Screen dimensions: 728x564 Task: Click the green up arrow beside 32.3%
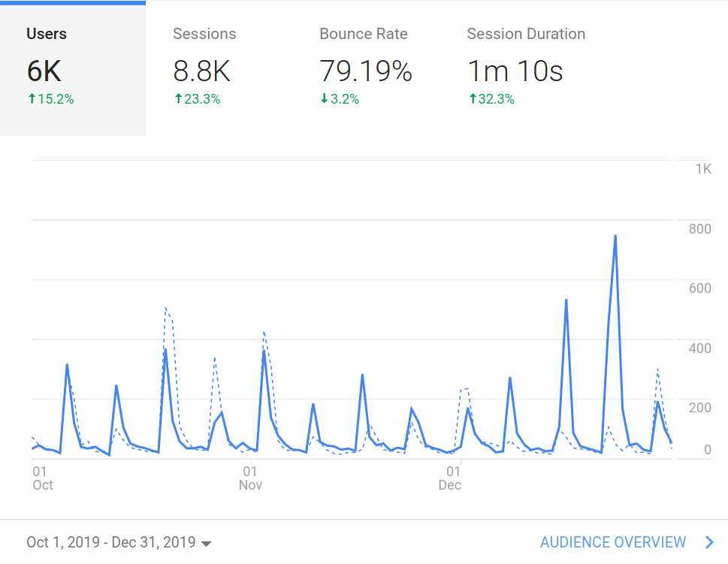coord(473,98)
